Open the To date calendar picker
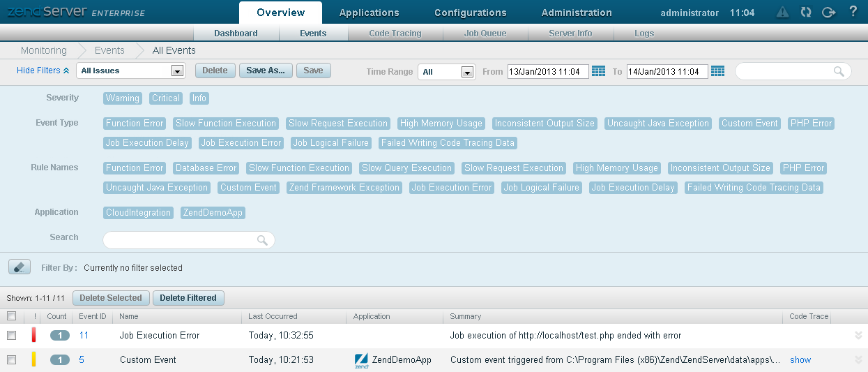The height and width of the screenshot is (372, 868). 717,71
